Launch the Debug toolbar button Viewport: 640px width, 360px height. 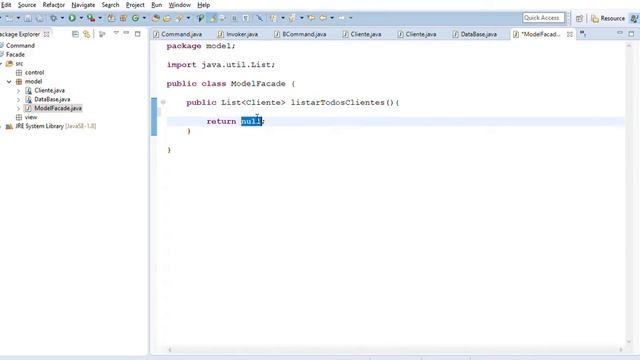[53, 18]
